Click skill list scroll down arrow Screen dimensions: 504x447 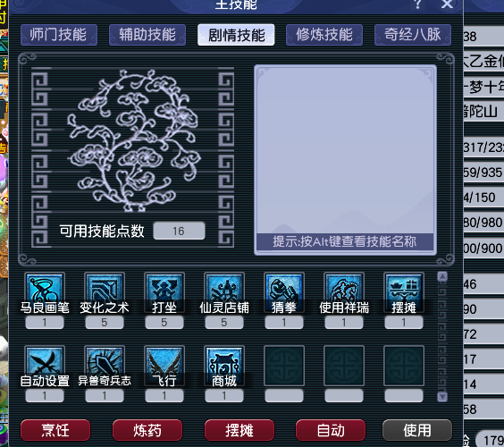click(442, 397)
